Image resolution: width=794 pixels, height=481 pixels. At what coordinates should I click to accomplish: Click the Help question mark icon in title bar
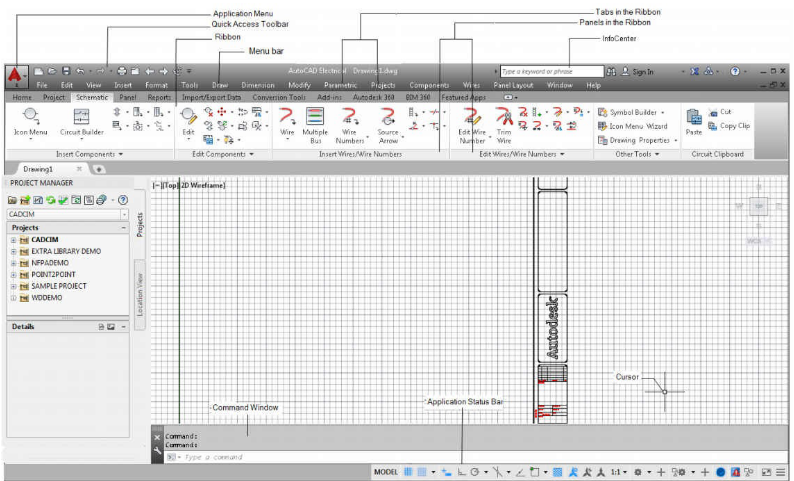(735, 71)
